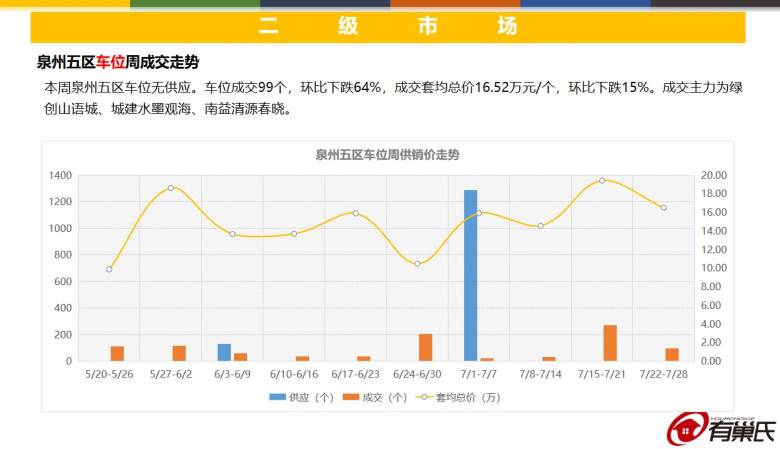Image resolution: width=780 pixels, height=449 pixels.
Task: Click the x-axis label 6/17-6/23
Action: click(x=356, y=374)
